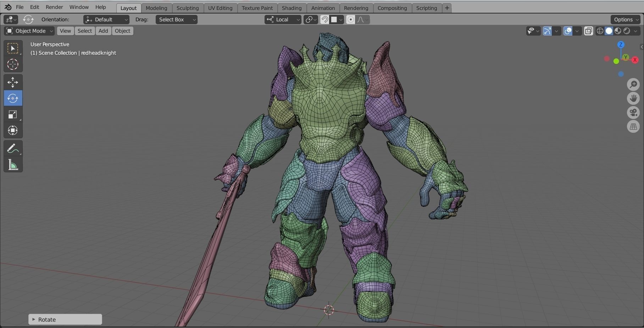644x328 pixels.
Task: Switch to the 3D Cursor tool
Action: (x=13, y=64)
